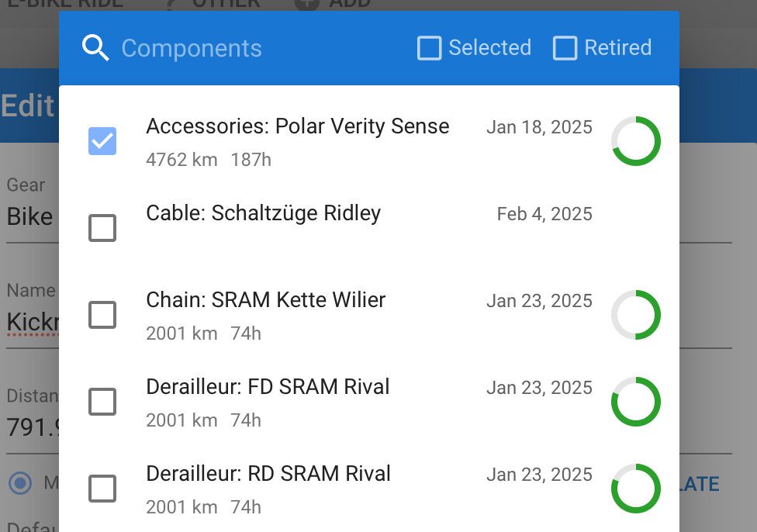Screen dimensions: 757x532
Task: Click SRAM Kette Wilier progress ring
Action: (x=636, y=315)
